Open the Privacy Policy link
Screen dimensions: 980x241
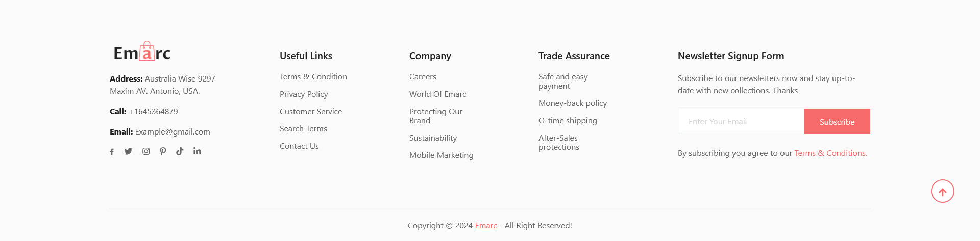[304, 94]
